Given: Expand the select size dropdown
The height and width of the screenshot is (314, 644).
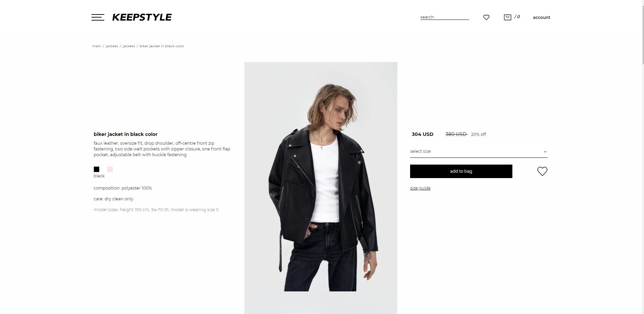Looking at the screenshot, I should (479, 151).
